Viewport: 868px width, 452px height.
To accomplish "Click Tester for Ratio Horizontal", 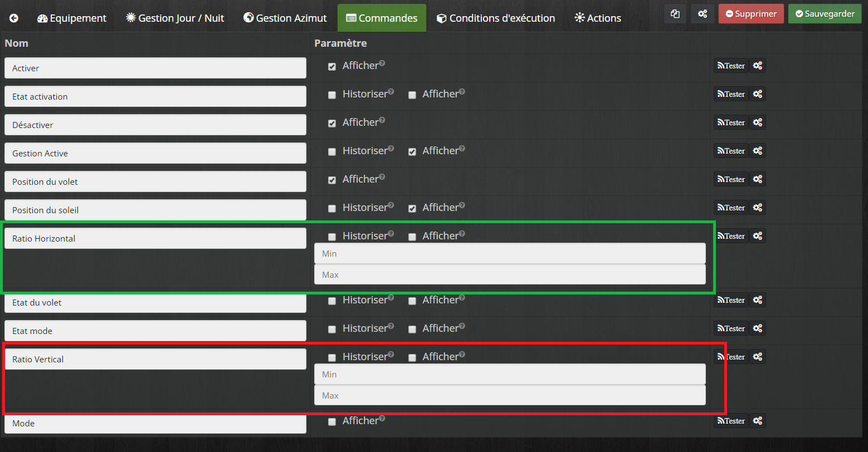I will [731, 236].
